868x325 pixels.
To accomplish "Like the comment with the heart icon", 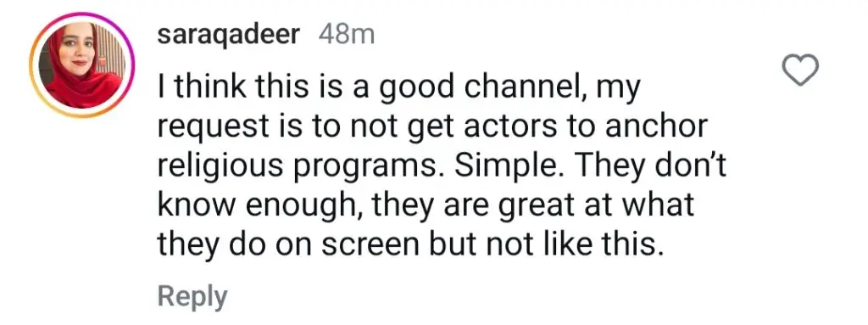I will [800, 70].
